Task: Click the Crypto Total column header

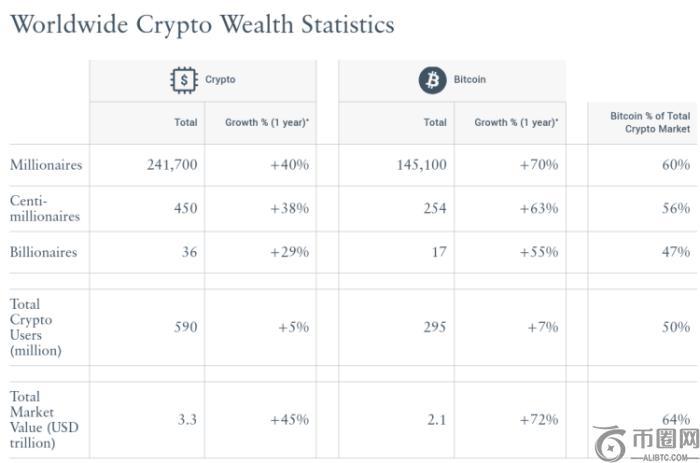Action: pos(185,123)
